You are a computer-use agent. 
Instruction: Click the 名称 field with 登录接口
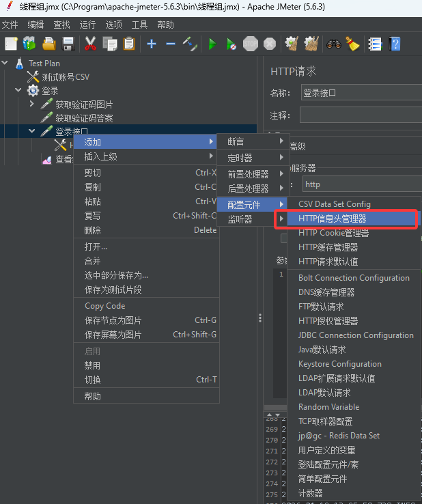[x=362, y=93]
